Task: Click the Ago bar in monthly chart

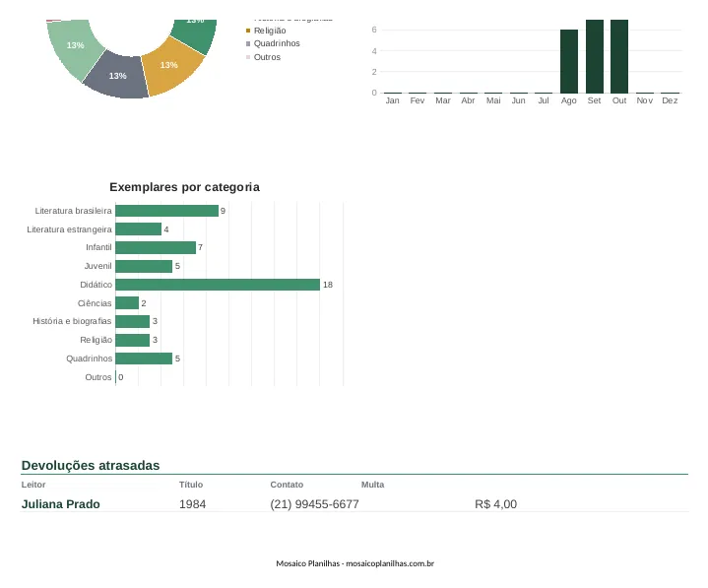Action: pyautogui.click(x=569, y=61)
